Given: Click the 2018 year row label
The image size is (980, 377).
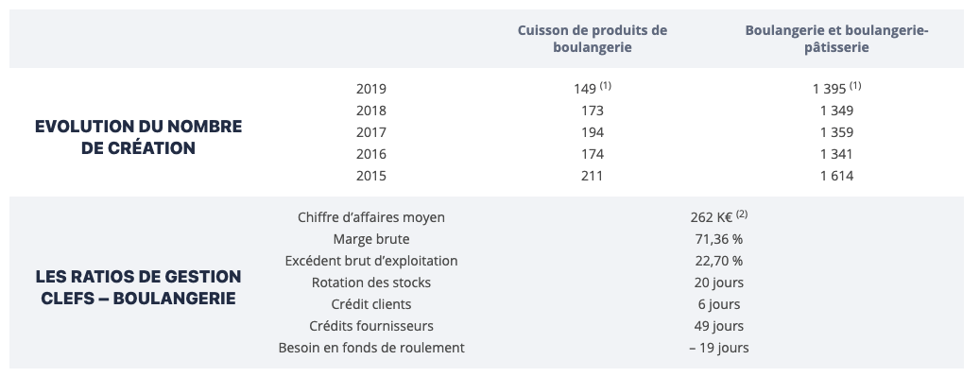Looking at the screenshot, I should pos(371,111).
